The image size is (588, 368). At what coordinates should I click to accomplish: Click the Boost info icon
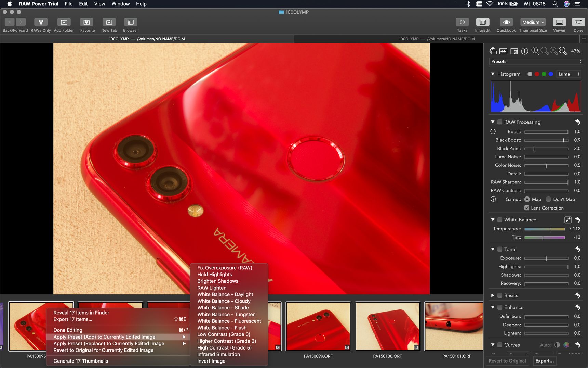tap(493, 131)
